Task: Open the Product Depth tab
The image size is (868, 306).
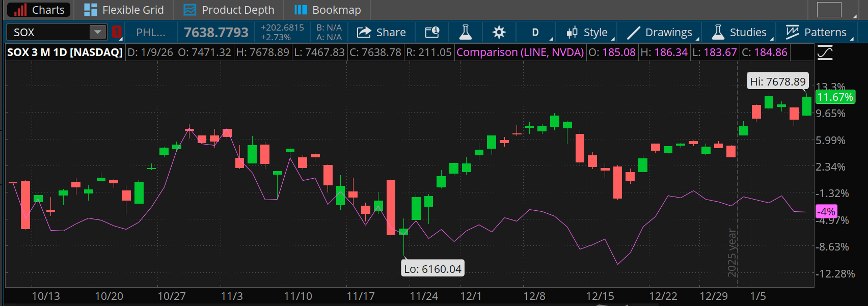Action: click(x=228, y=10)
